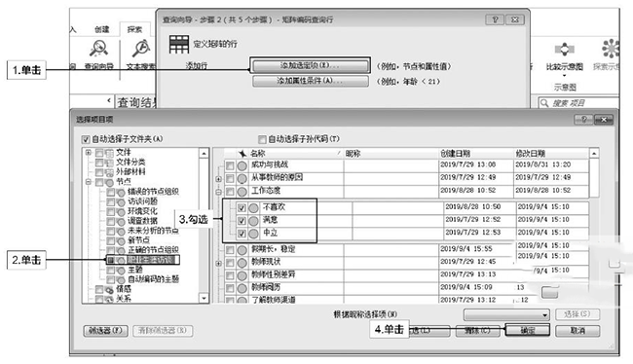
Task: Click the 添加属性条件 button
Action: 310,81
